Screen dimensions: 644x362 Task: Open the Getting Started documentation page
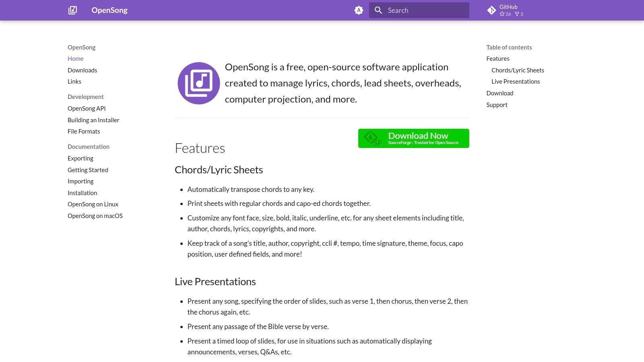[88, 170]
